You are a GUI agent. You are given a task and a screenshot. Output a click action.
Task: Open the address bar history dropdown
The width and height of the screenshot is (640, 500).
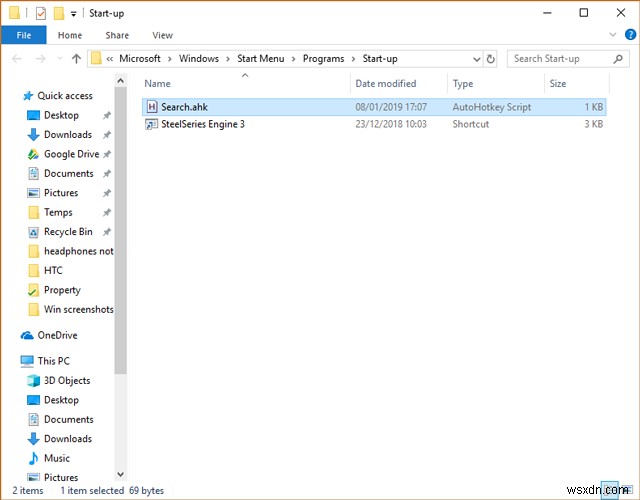(476, 59)
